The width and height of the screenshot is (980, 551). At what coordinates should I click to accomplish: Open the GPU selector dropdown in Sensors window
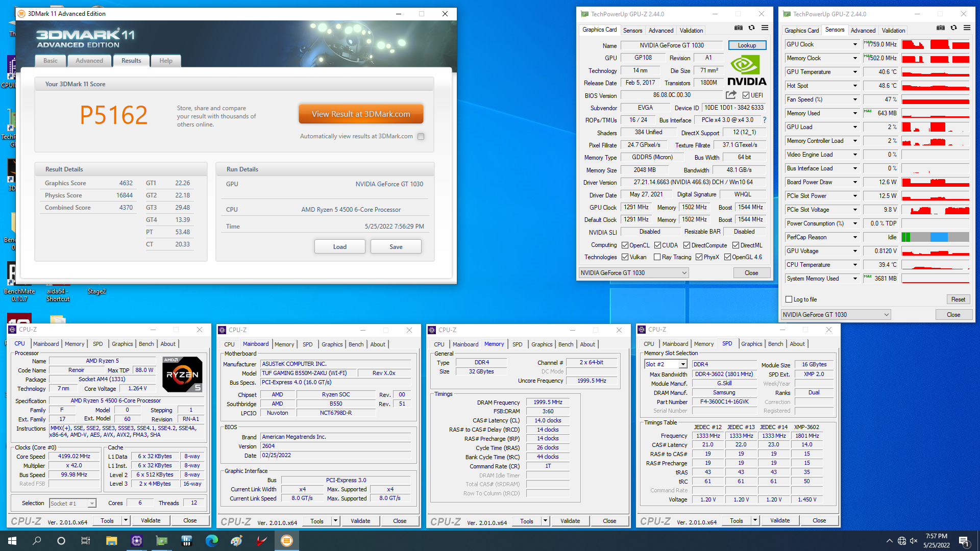pos(836,315)
